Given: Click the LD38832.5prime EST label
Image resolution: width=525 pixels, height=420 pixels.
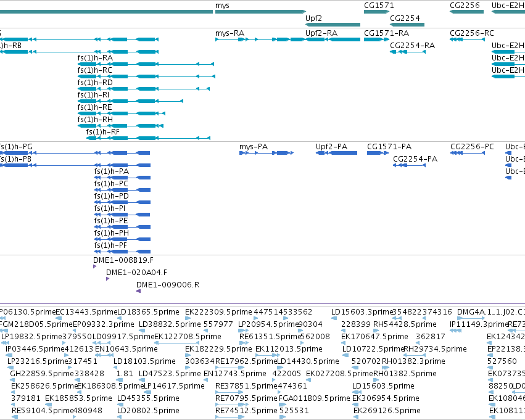Looking at the screenshot, I should [170, 324].
